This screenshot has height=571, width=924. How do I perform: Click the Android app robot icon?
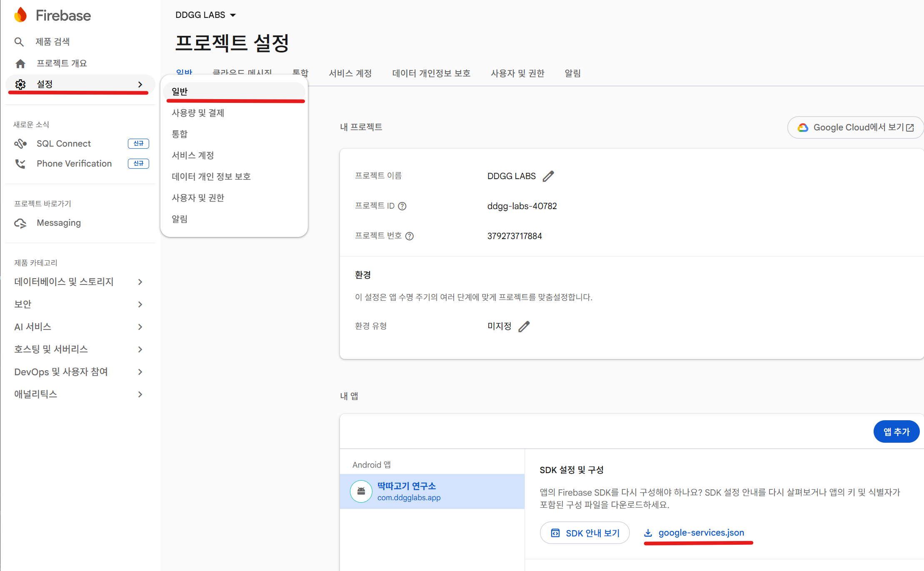pos(361,491)
